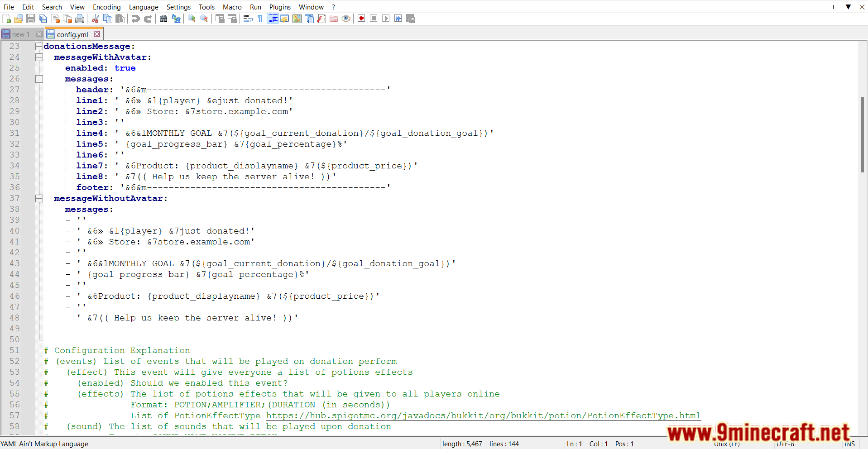Click line number 35 in the margin

(14, 177)
